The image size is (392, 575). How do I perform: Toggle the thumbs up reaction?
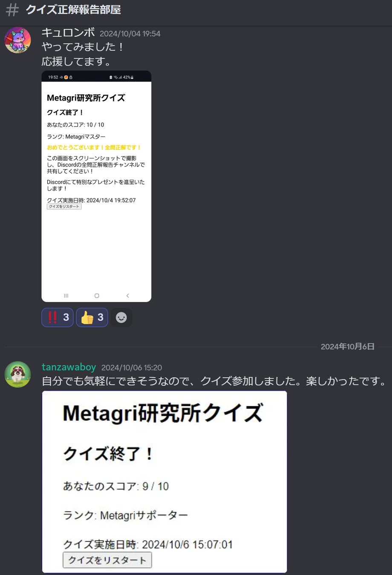tap(92, 317)
